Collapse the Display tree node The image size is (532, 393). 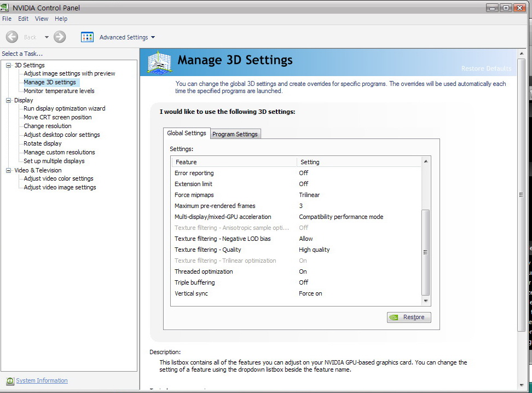[8, 100]
